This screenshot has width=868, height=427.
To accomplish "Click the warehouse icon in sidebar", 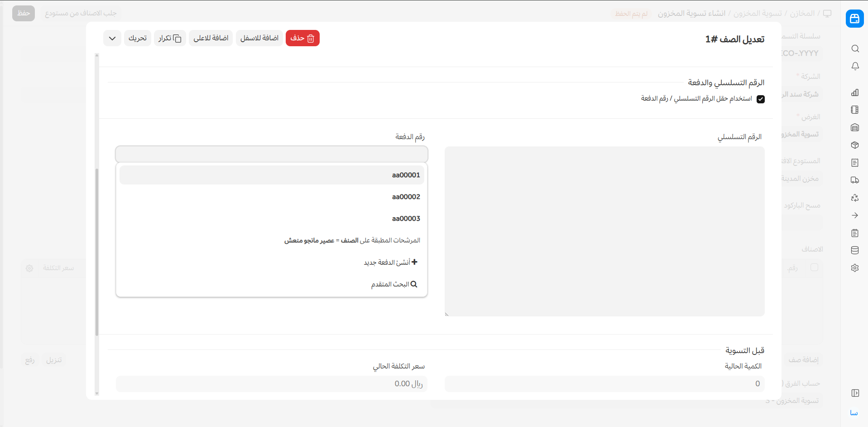I will (x=855, y=127).
